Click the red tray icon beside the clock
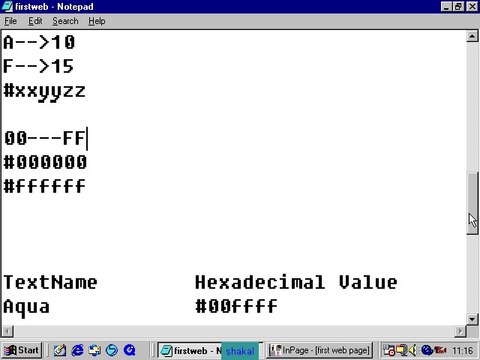Viewport: 480px width, 360px height. (440, 350)
